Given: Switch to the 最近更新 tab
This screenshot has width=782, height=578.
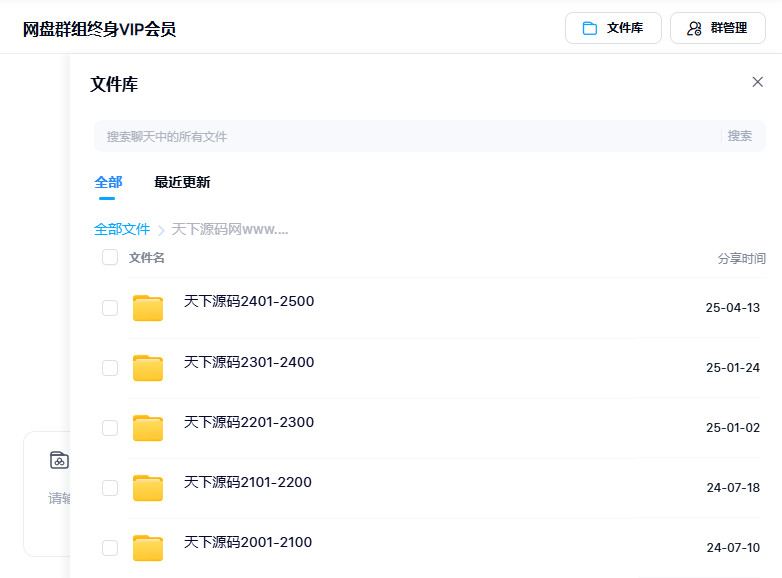Looking at the screenshot, I should [x=182, y=182].
